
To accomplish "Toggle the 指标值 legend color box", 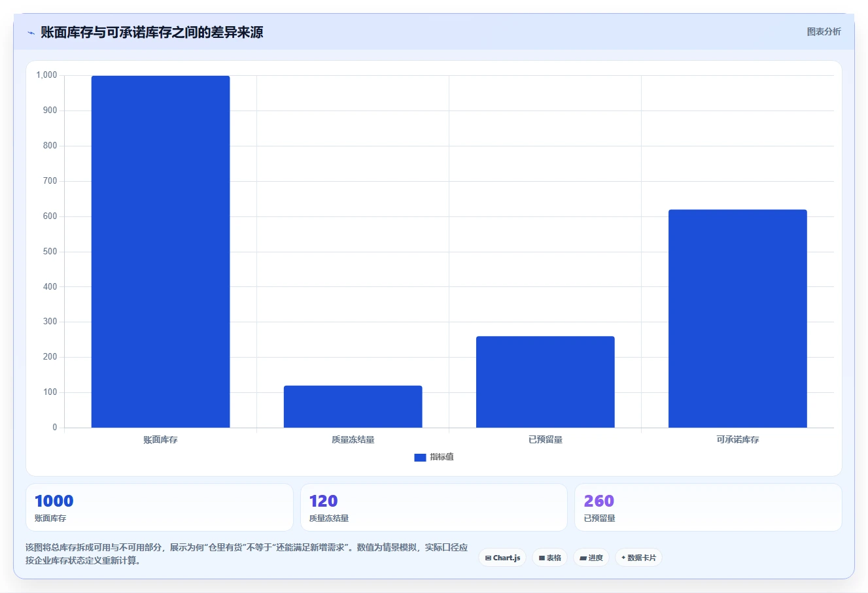I will [x=420, y=458].
